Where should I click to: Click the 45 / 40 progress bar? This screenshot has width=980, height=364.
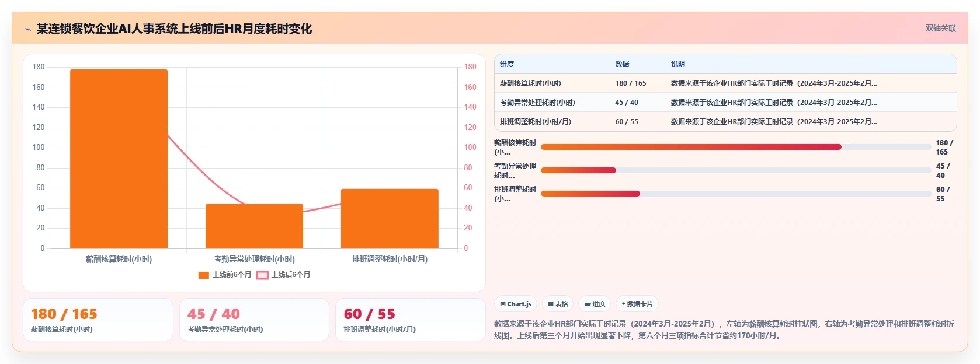pyautogui.click(x=736, y=170)
